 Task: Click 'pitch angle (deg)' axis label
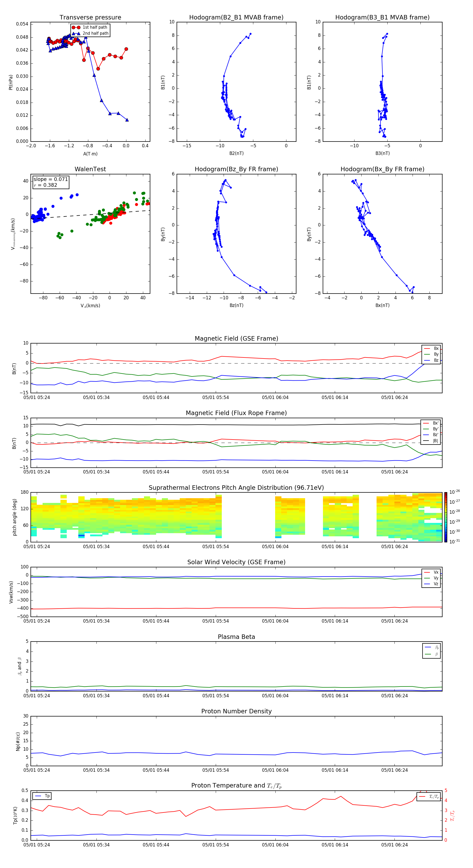tap(14, 517)
